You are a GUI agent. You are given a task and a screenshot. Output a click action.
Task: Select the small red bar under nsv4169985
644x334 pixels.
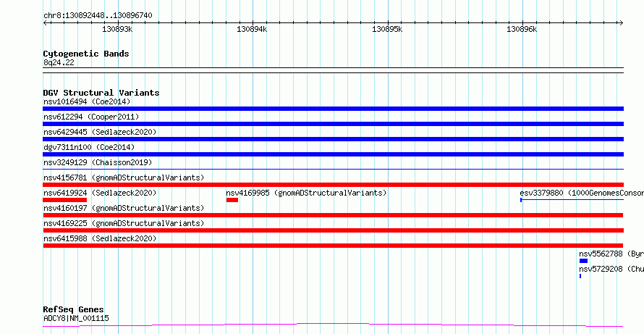tap(232, 200)
